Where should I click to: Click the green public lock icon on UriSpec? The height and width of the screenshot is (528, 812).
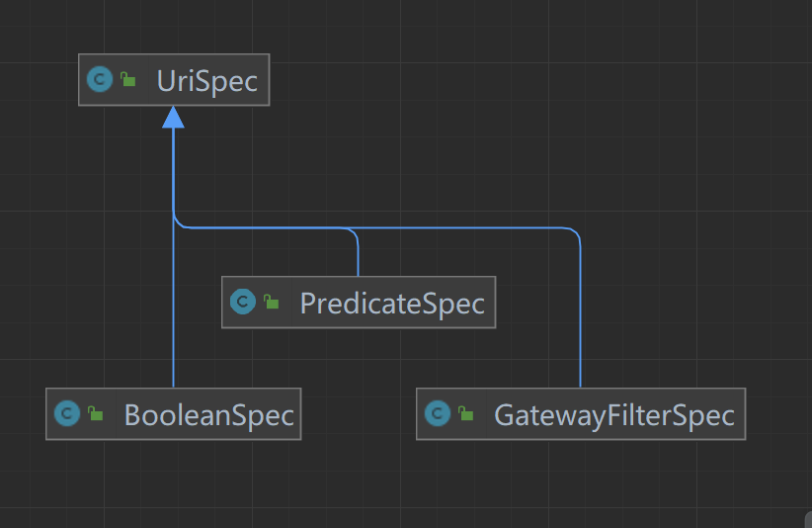click(127, 79)
